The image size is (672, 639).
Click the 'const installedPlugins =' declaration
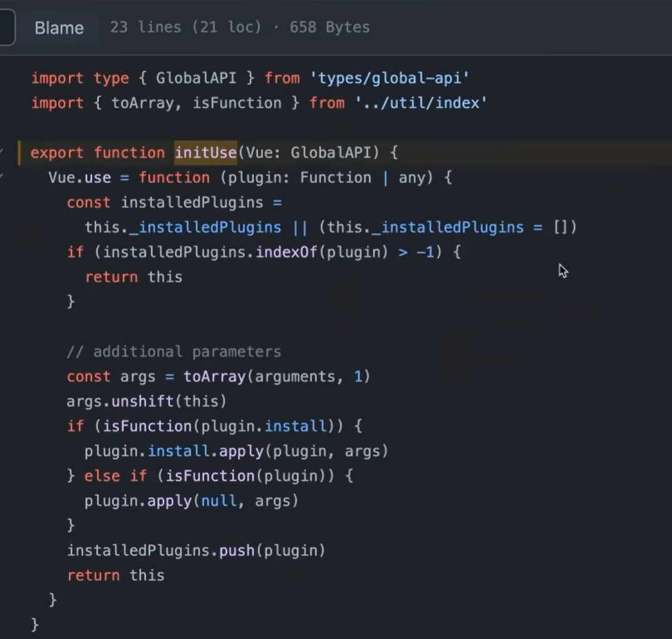[x=175, y=202]
